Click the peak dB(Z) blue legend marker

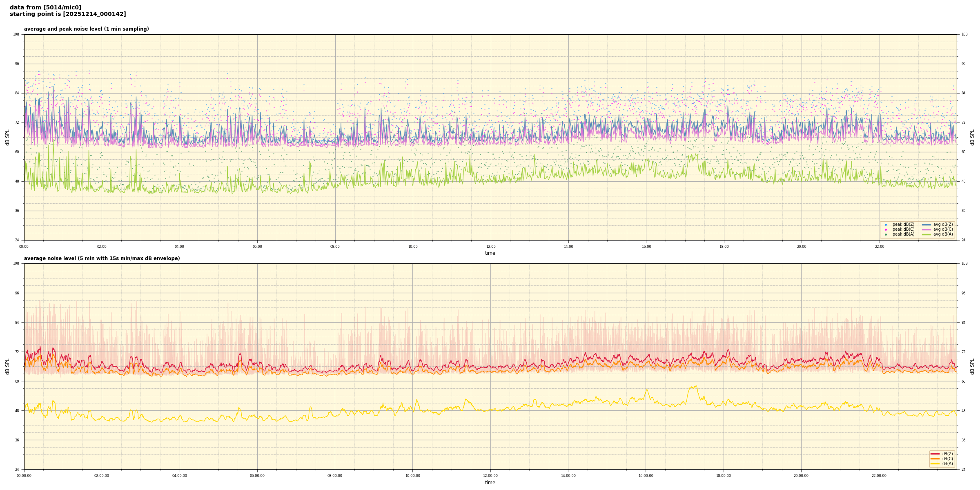[886, 225]
